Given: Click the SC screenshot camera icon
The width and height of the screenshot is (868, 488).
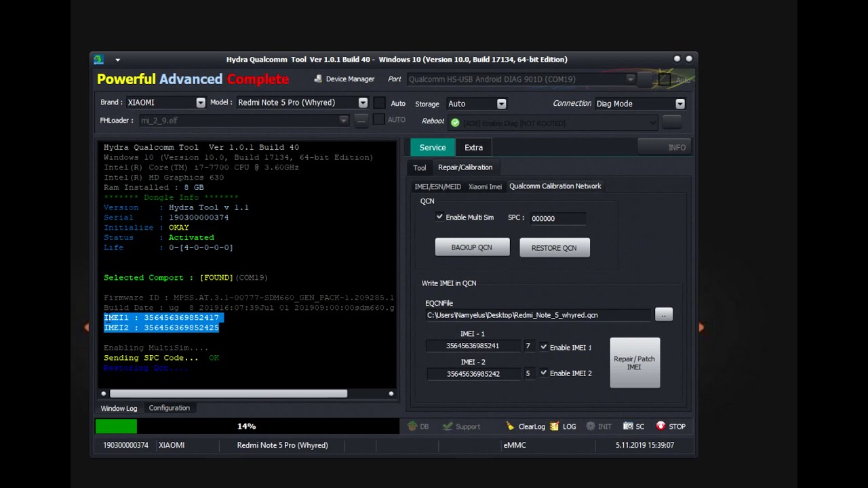Looking at the screenshot, I should coord(628,426).
